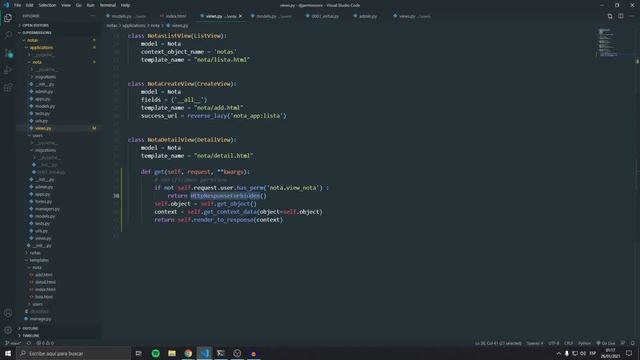
Task: Open Source Control view in activity bar
Action: coord(8,53)
